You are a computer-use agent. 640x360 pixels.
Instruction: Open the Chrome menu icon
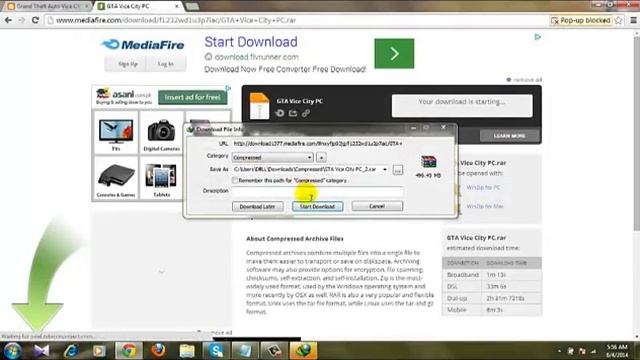pyautogui.click(x=633, y=20)
